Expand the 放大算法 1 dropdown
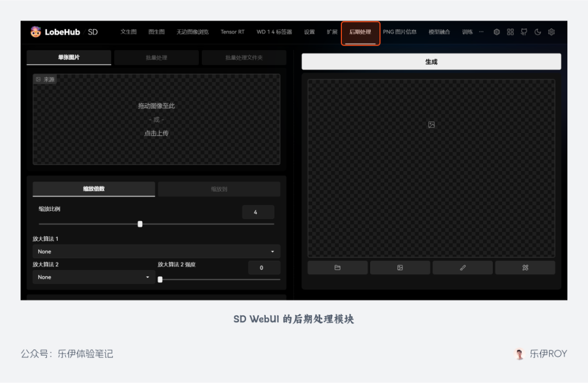Screen dimensions: 588x383 pos(156,252)
